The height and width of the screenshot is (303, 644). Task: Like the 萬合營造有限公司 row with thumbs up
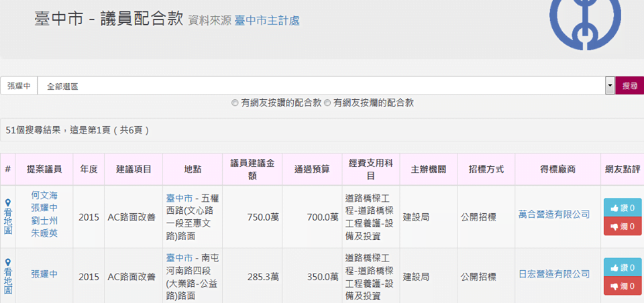623,208
